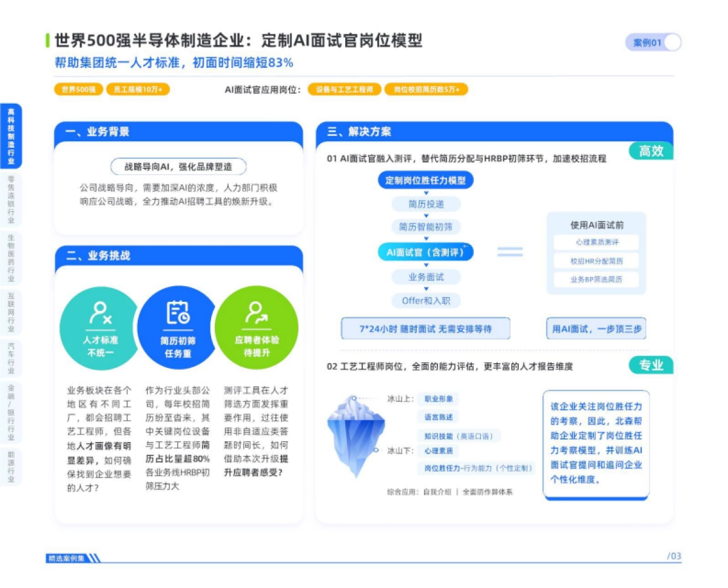The width and height of the screenshot is (728, 588).
Task: Expand the arrow below 简历投递
Action: point(426,216)
